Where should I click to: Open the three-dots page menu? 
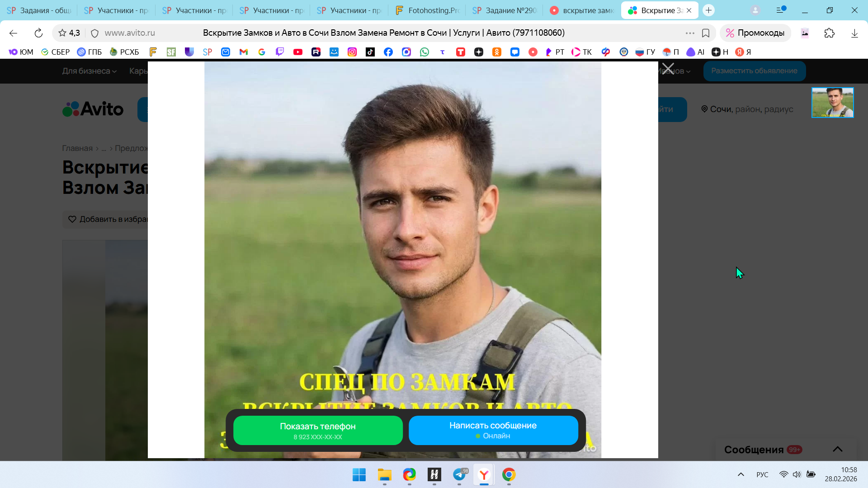pos(689,33)
